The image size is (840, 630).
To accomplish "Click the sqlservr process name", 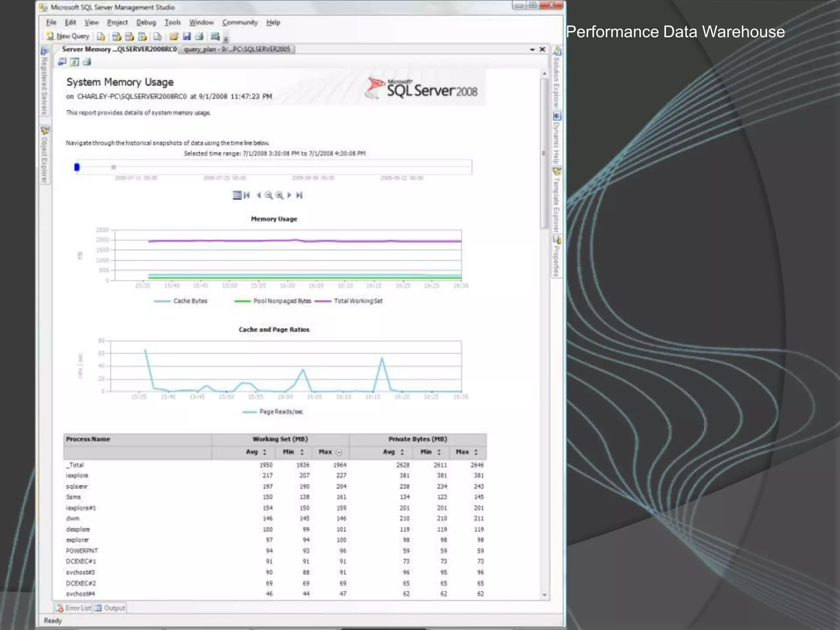I will 77,486.
